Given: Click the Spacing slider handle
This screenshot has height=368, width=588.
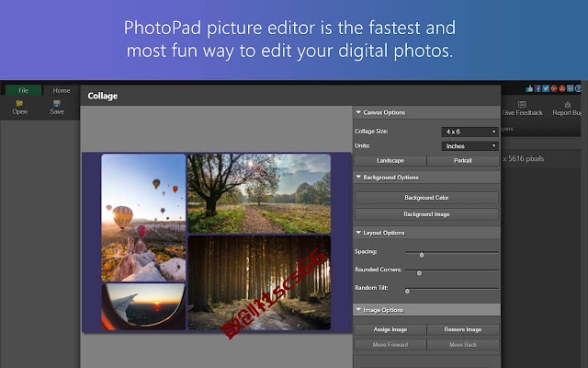Looking at the screenshot, I should coord(422,255).
